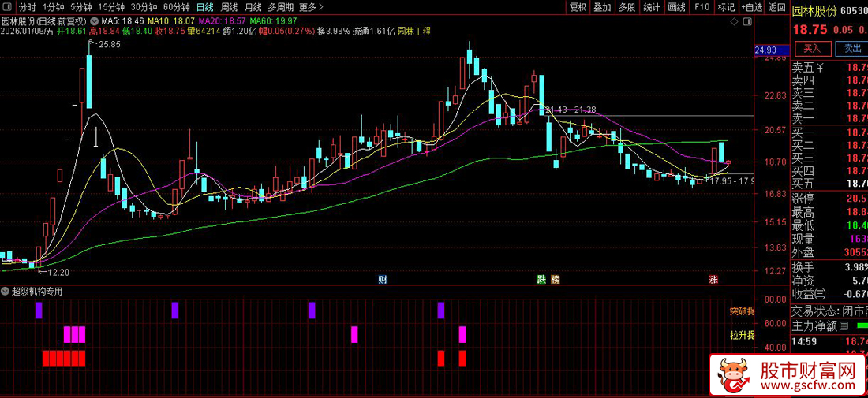Image resolution: width=868 pixels, height=398 pixels.
Task: Expand the MA indicator dropdown next to stock name
Action: point(95,20)
